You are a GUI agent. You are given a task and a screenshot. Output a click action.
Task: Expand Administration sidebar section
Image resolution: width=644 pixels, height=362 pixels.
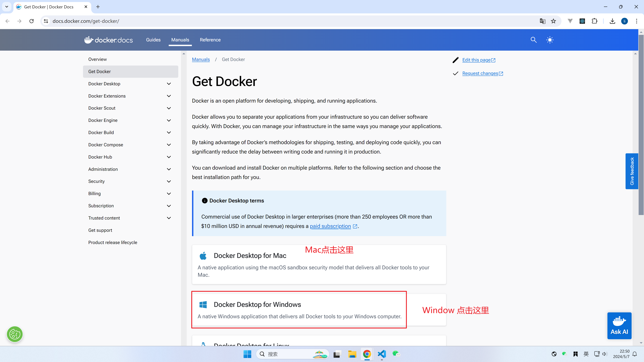pyautogui.click(x=169, y=169)
